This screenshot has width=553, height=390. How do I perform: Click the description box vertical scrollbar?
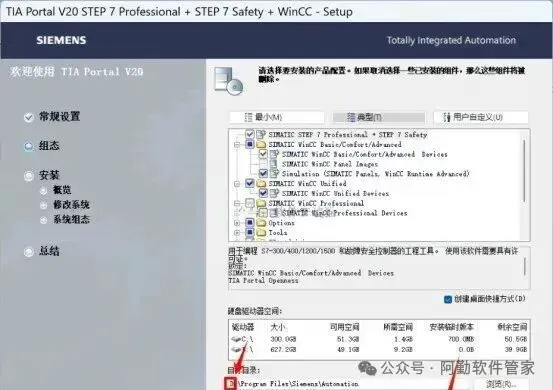point(525,266)
